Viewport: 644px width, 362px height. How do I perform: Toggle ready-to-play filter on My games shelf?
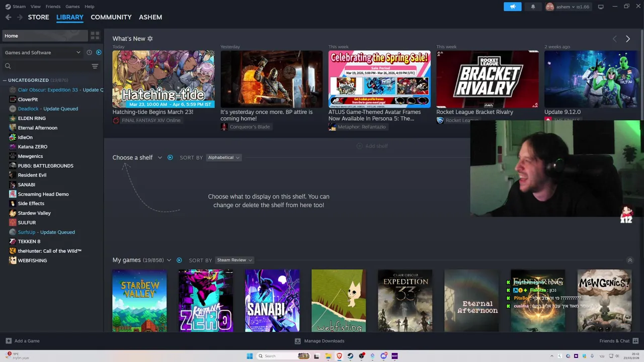(x=179, y=260)
